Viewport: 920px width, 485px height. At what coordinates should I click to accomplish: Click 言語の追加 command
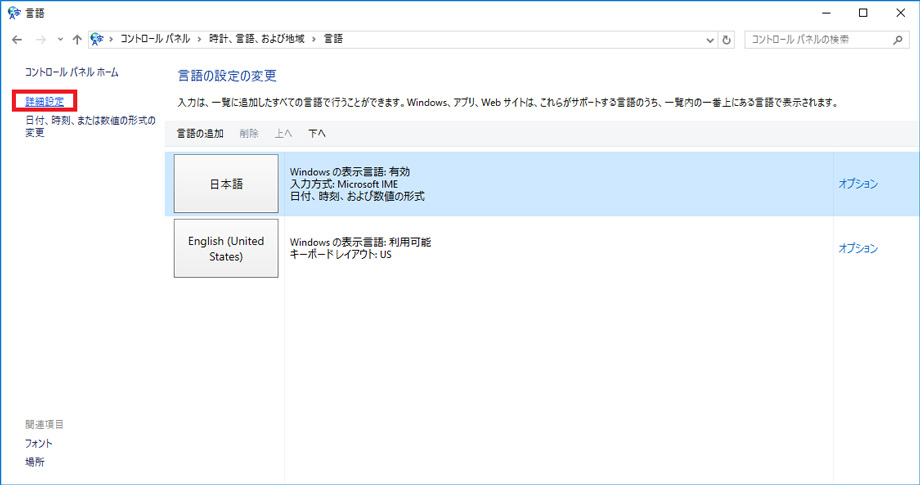tap(200, 134)
